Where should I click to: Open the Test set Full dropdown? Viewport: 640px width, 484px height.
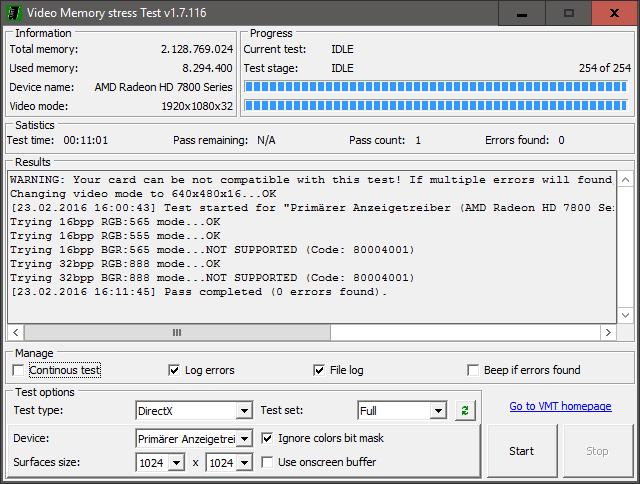(438, 411)
